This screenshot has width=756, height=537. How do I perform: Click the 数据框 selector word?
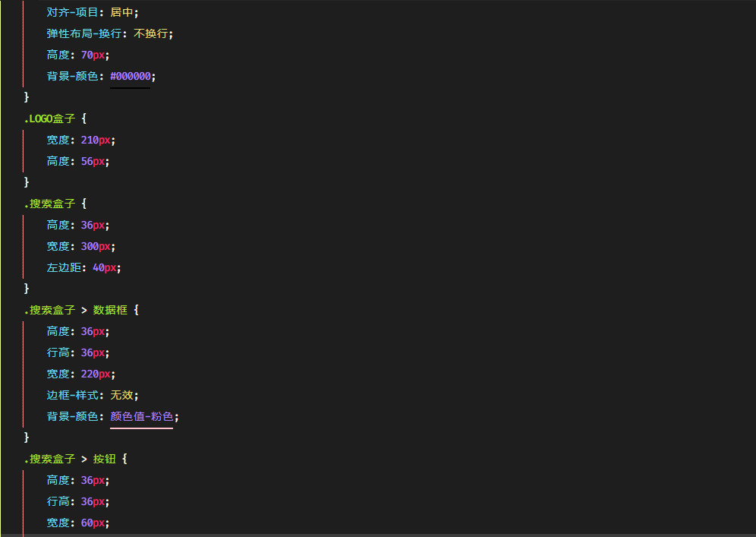point(110,310)
